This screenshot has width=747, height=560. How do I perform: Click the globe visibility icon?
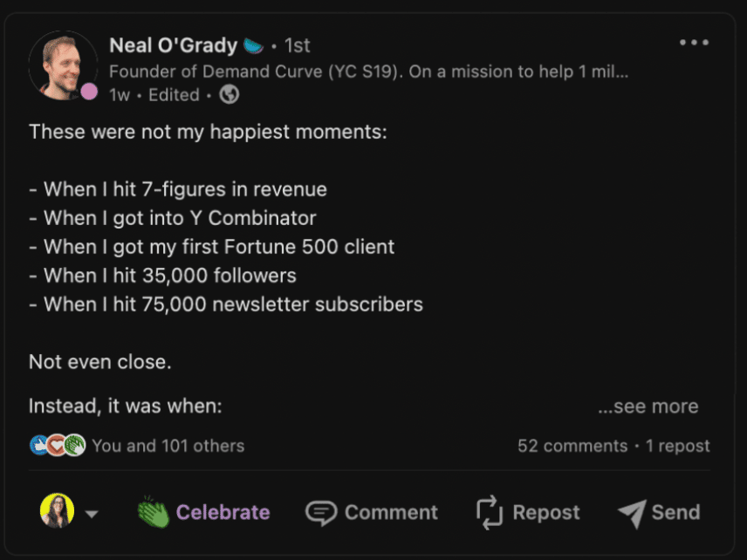pyautogui.click(x=229, y=95)
